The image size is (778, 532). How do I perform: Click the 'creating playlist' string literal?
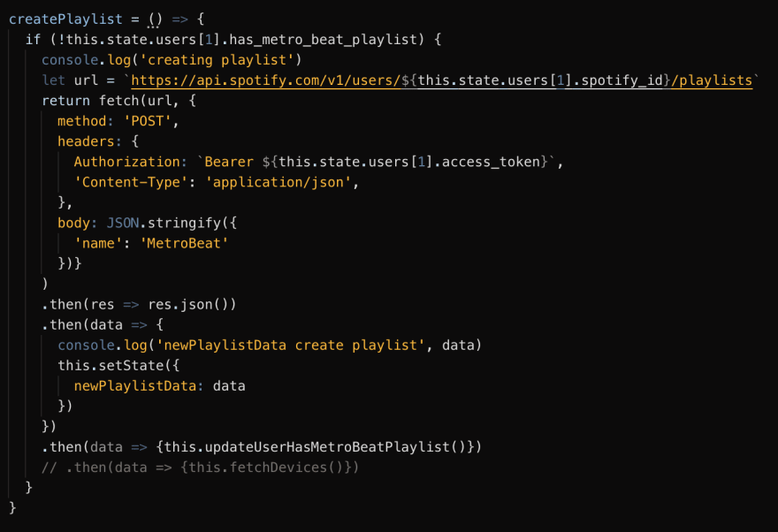pos(217,60)
